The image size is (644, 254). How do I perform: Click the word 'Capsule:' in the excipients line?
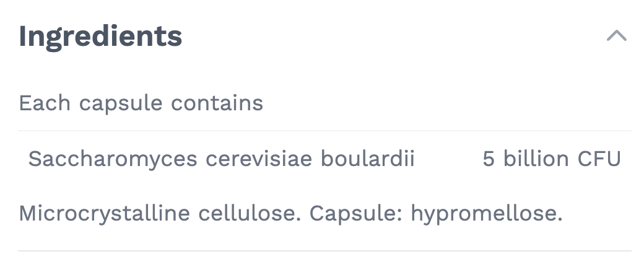[357, 213]
